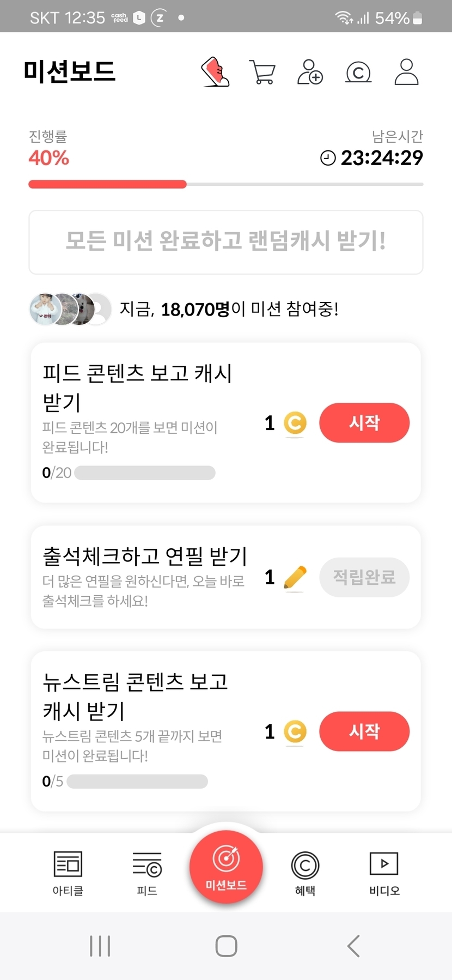The height and width of the screenshot is (980, 452).
Task: Click the 0/20 feed content progress bar
Action: click(x=144, y=473)
